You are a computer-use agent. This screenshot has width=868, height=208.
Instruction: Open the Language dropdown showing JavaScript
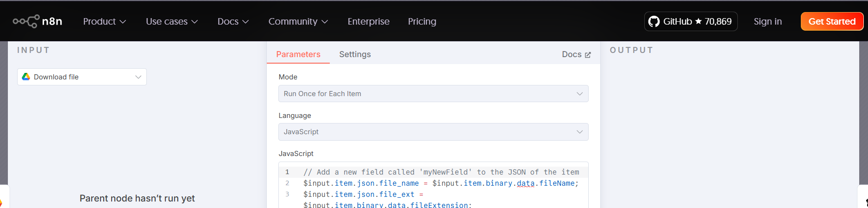(x=433, y=132)
